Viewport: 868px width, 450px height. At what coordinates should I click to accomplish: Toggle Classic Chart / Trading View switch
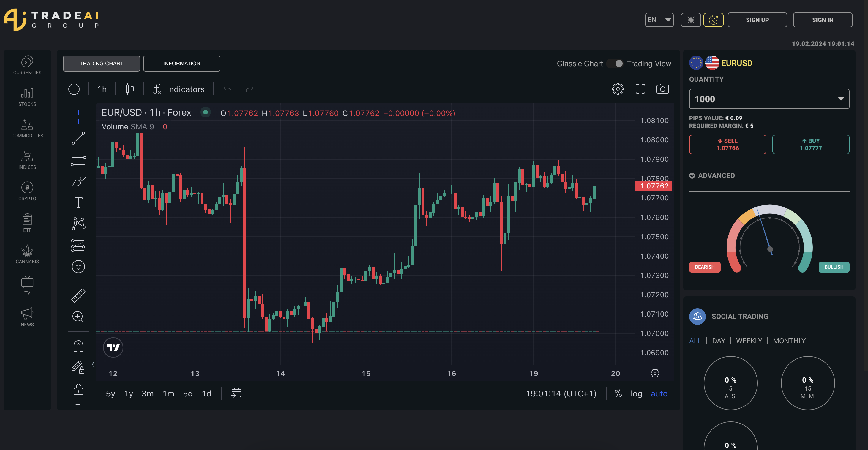pos(615,64)
